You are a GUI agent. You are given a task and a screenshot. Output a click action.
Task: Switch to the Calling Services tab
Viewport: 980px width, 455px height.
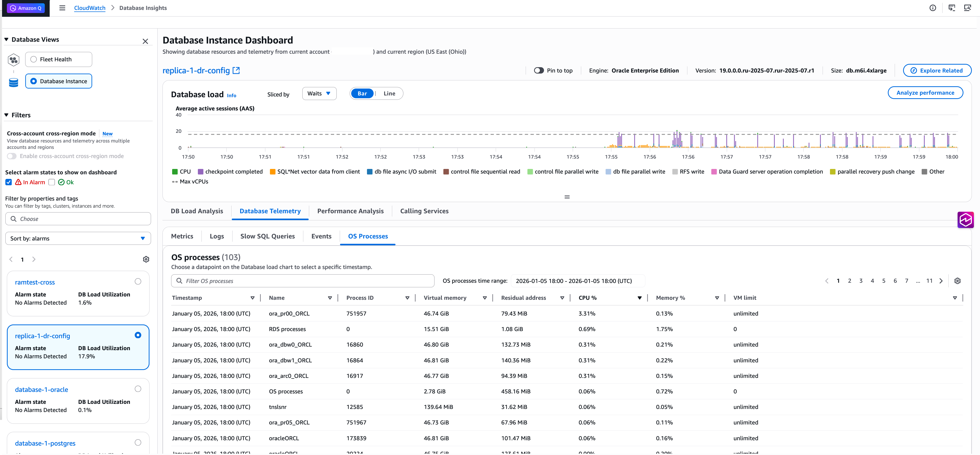coord(424,211)
